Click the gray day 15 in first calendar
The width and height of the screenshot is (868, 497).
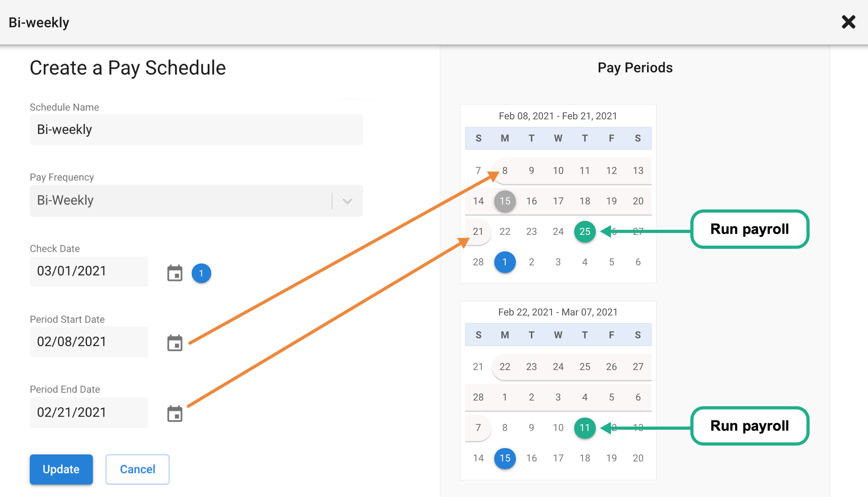point(505,201)
